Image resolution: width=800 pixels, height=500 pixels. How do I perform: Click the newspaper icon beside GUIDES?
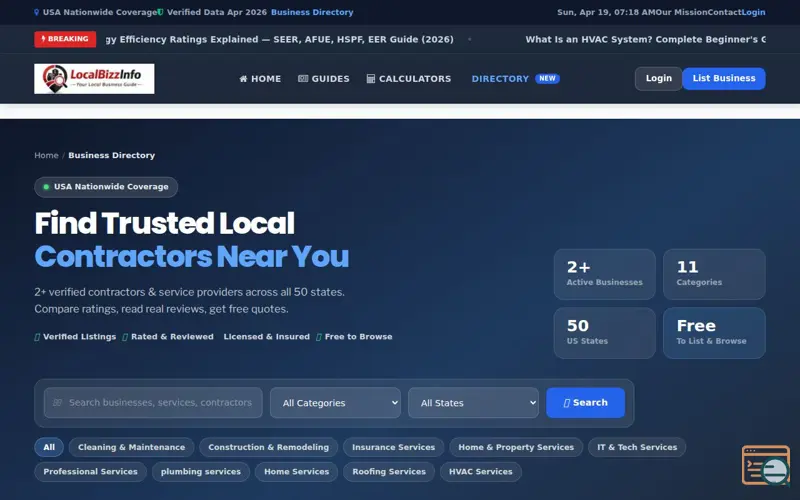coord(303,79)
